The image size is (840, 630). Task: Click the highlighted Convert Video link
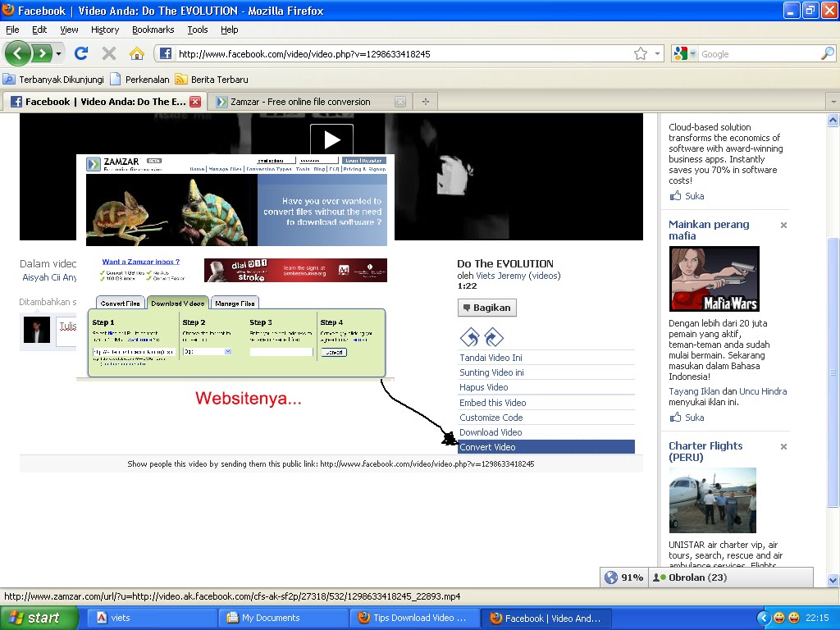click(546, 447)
